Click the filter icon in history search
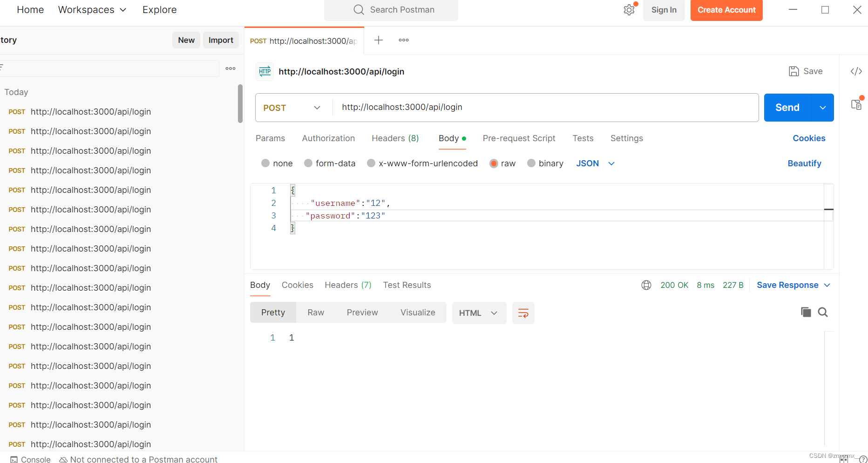Screen dimensions: 868x463 pos(1,68)
